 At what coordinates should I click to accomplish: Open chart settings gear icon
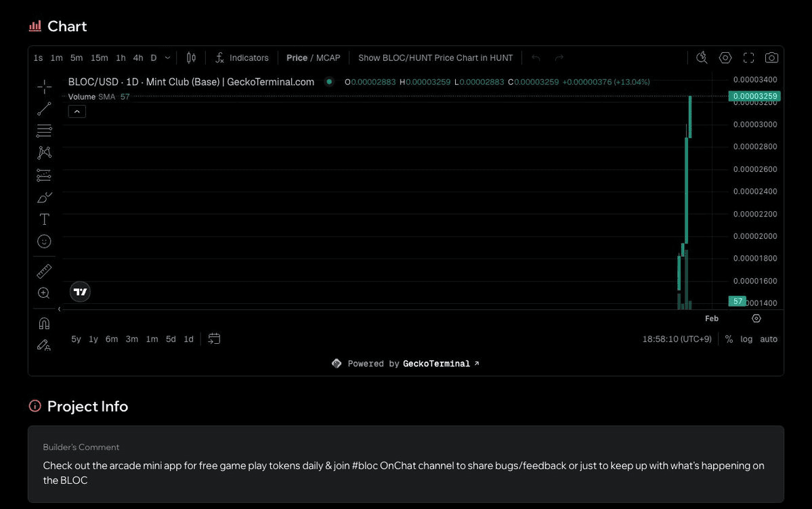[x=725, y=58]
